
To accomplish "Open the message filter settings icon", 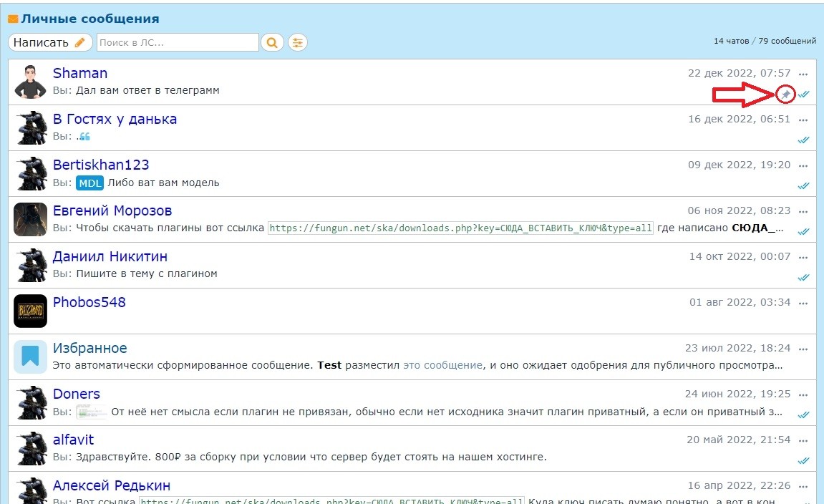I will coord(298,43).
